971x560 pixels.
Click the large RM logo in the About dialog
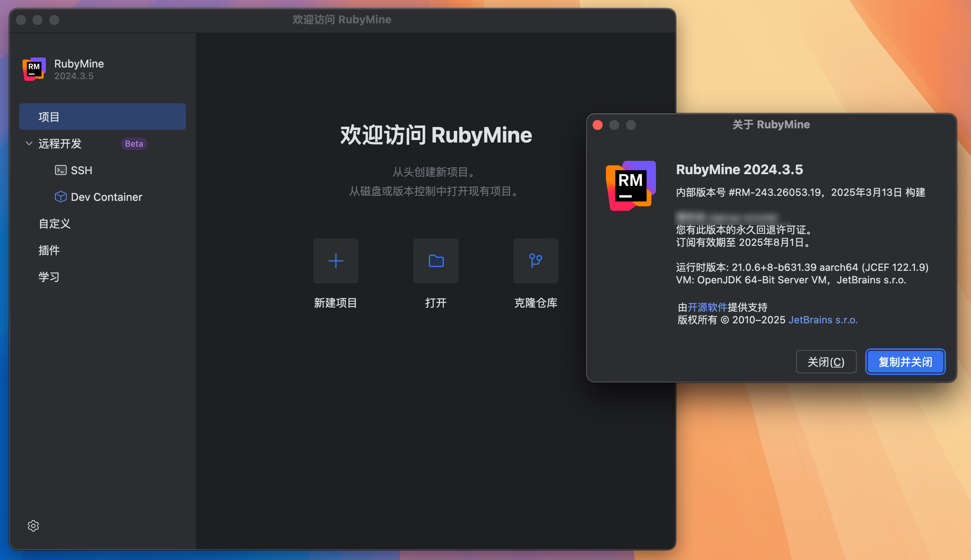click(x=631, y=185)
